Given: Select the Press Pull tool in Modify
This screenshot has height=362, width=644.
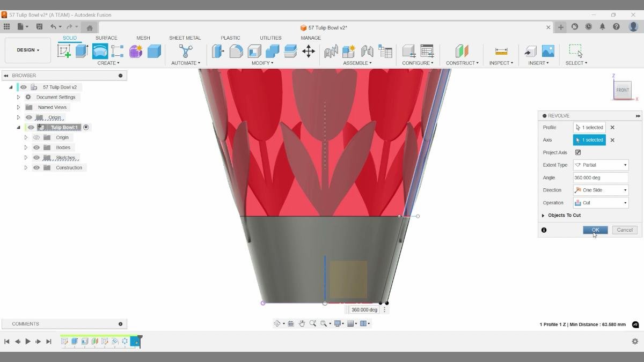Looking at the screenshot, I should pyautogui.click(x=218, y=51).
